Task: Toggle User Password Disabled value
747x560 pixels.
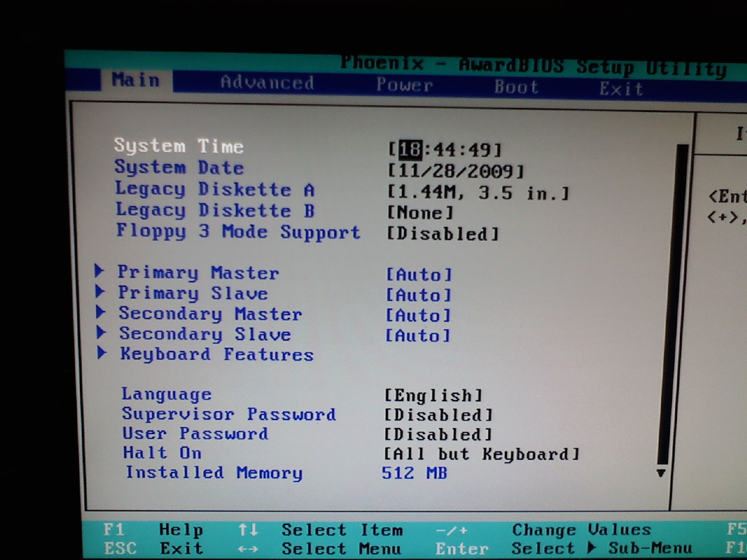Action: point(438,435)
